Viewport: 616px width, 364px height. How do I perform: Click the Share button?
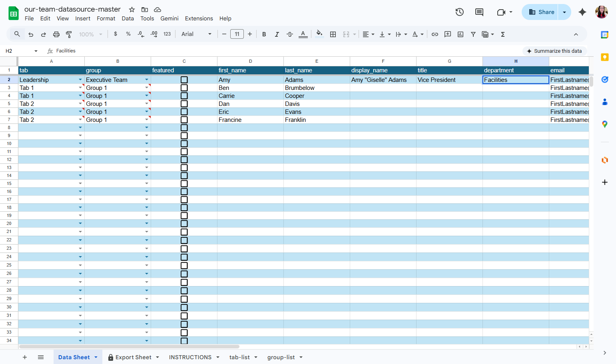click(x=541, y=12)
